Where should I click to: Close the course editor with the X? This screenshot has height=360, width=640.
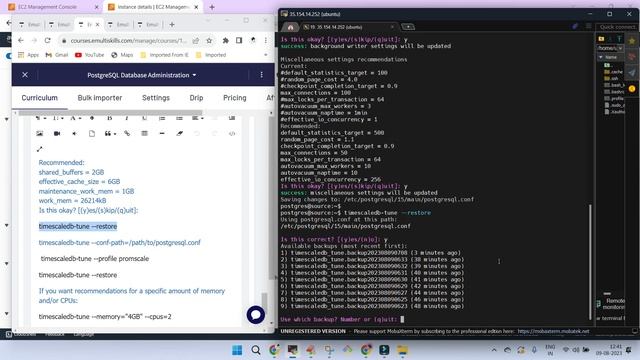tap(25, 75)
